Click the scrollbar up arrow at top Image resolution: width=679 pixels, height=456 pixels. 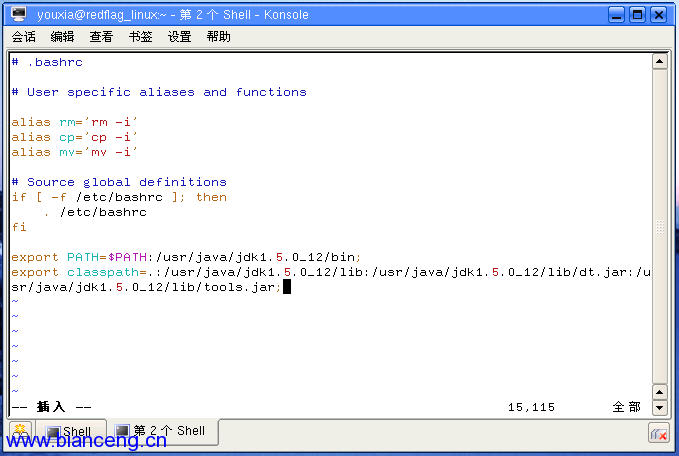[x=660, y=61]
